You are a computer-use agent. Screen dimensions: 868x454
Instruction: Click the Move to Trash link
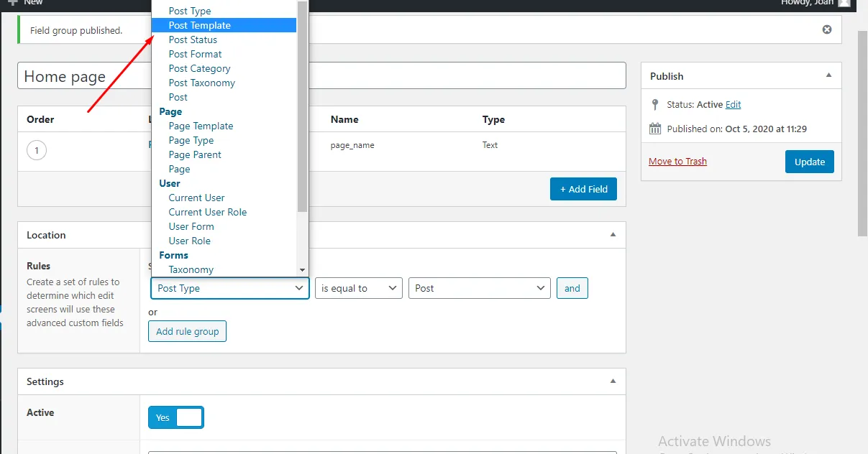[x=677, y=162]
